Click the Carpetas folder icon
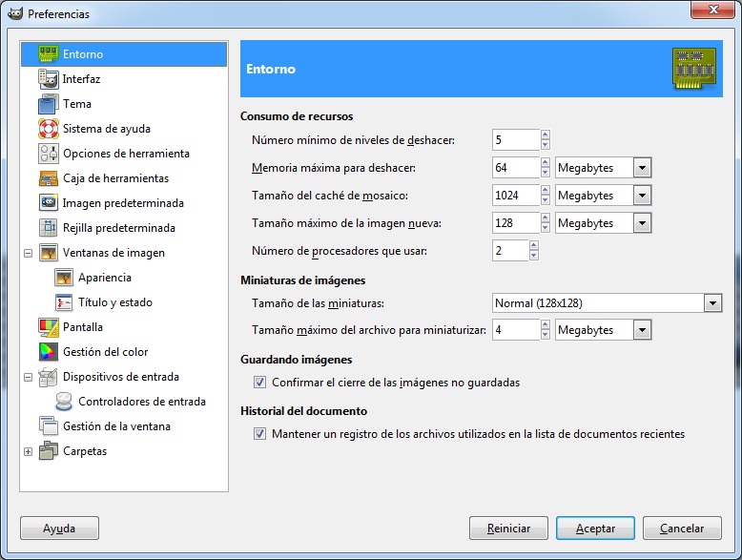 tap(49, 450)
